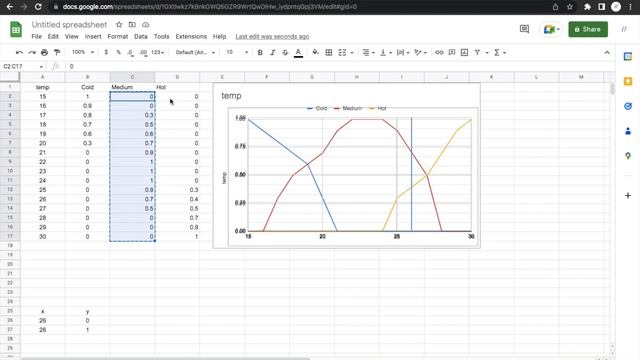This screenshot has width=640, height=360.
Task: Open Calendar in the side panel
Action: pyautogui.click(x=628, y=57)
